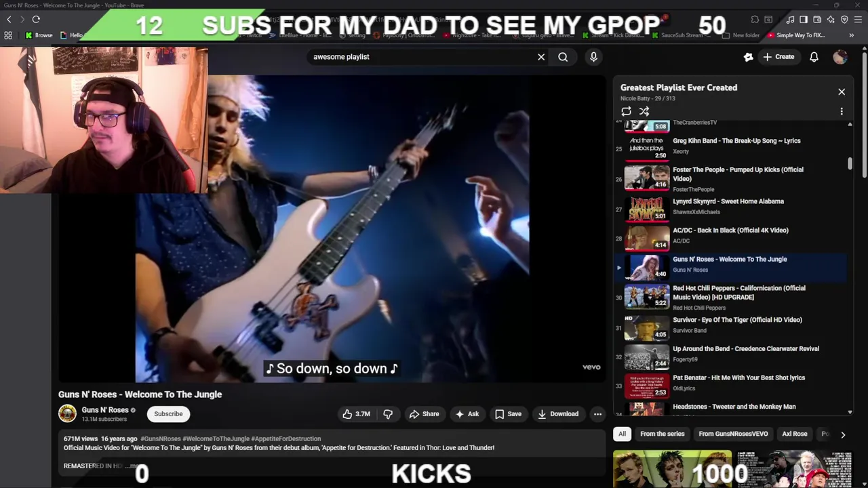Share the Guns N' Roses video
The width and height of the screenshot is (868, 488).
click(x=424, y=414)
